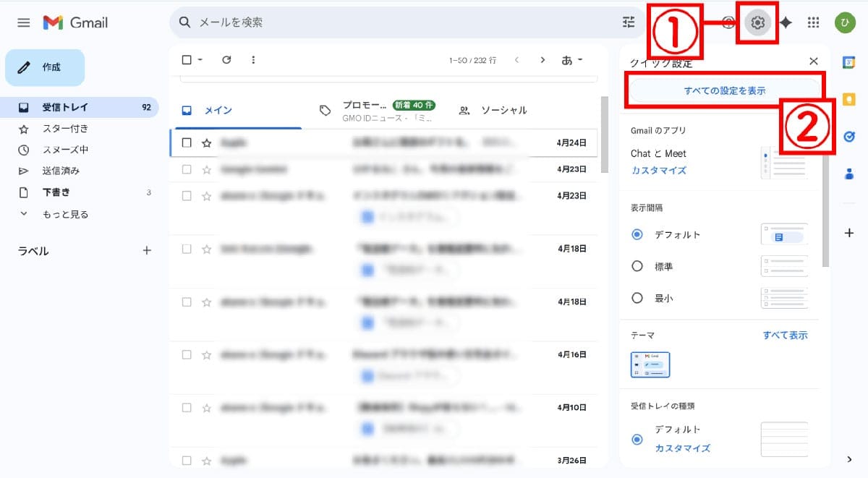The height and width of the screenshot is (478, 868).
Task: Click the メールを検索 search field
Action: pos(405,22)
